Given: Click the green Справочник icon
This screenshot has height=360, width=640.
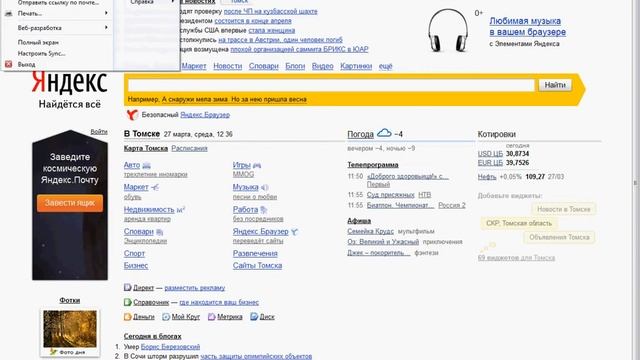Looking at the screenshot, I should click(127, 302).
